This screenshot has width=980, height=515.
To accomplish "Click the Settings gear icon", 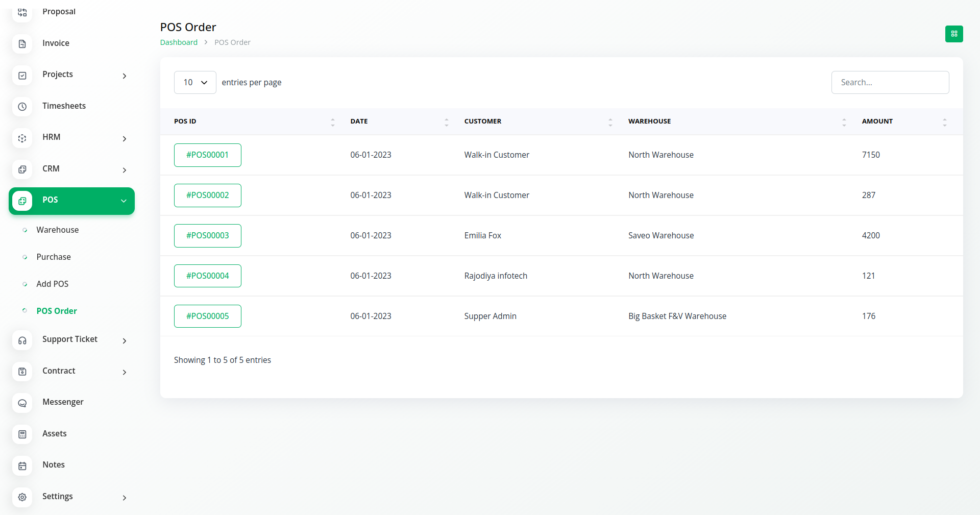I will pos(22,497).
